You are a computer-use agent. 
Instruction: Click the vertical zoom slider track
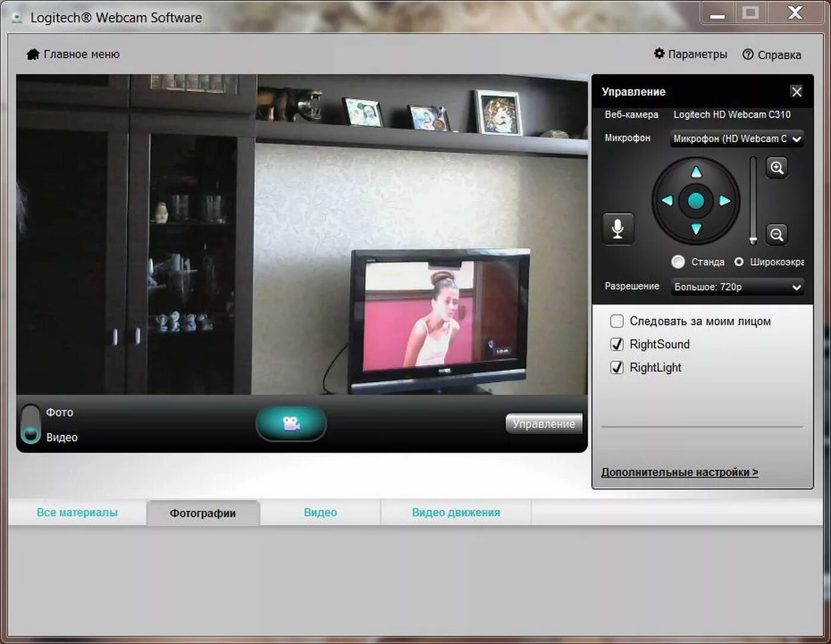(x=753, y=200)
